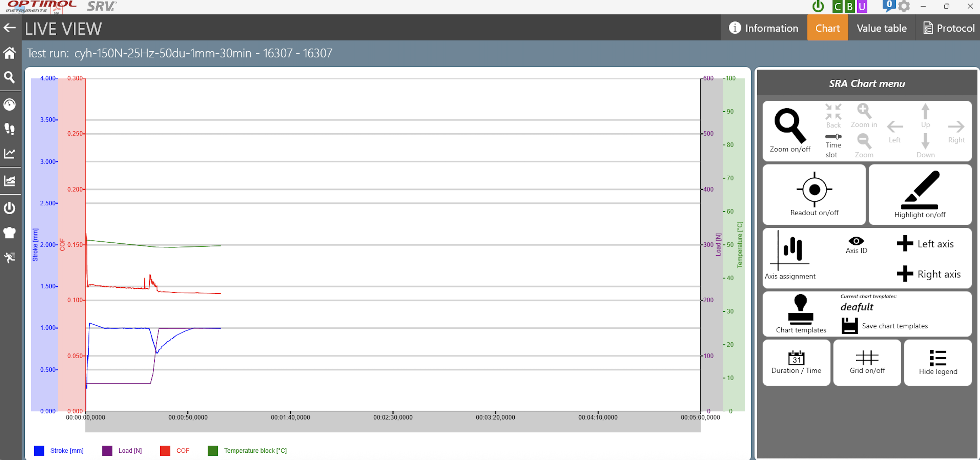Open the area chart sidebar icon
This screenshot has height=460, width=980.
[9, 181]
